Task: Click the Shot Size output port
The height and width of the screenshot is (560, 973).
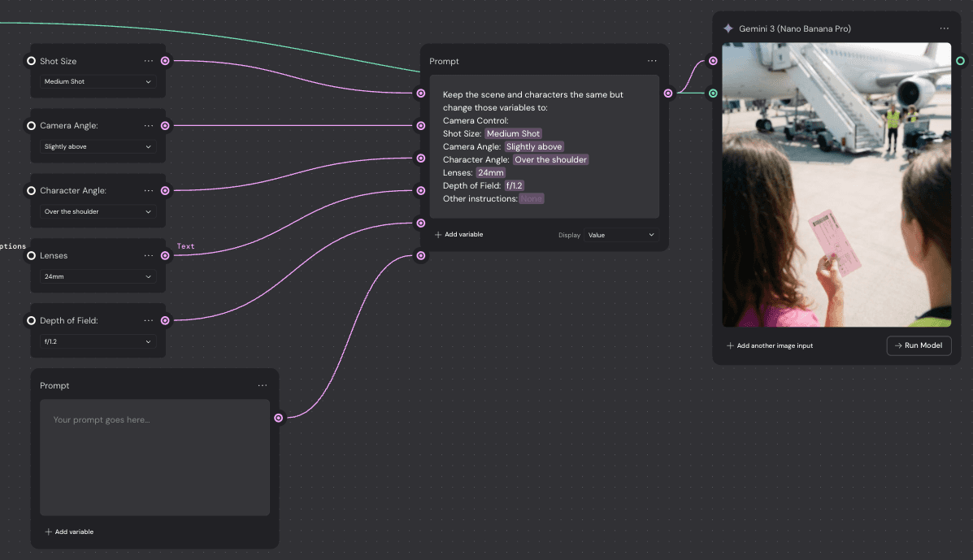Action: point(165,61)
